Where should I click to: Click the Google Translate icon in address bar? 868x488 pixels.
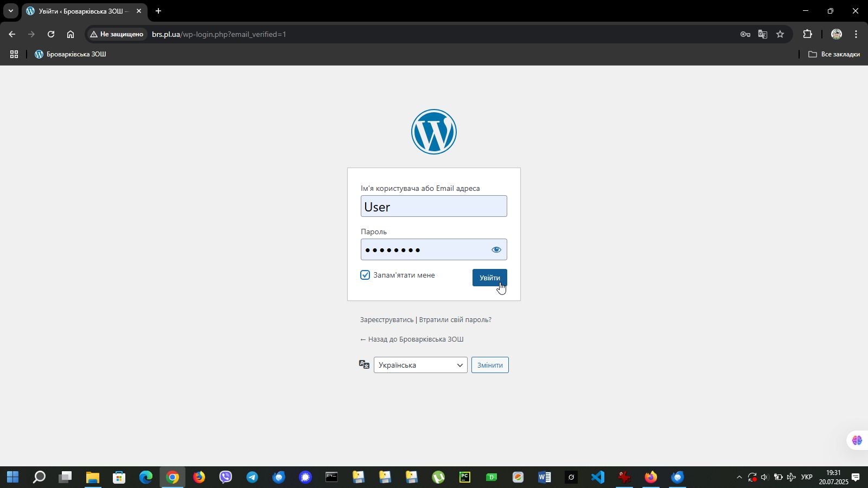[x=763, y=34]
